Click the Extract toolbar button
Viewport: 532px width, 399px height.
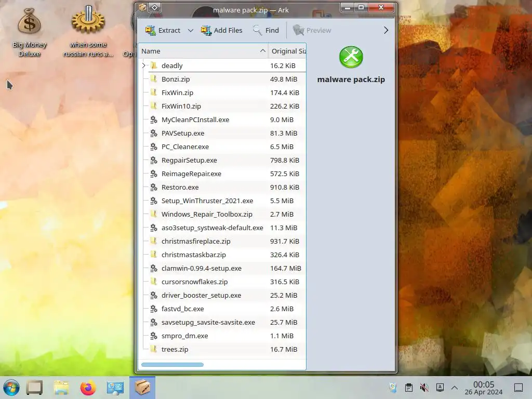coord(163,30)
